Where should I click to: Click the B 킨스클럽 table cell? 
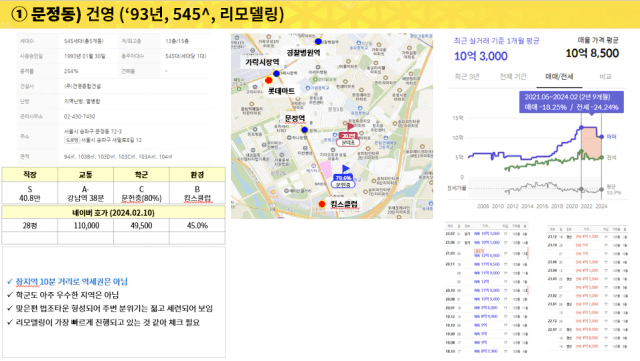click(x=197, y=194)
